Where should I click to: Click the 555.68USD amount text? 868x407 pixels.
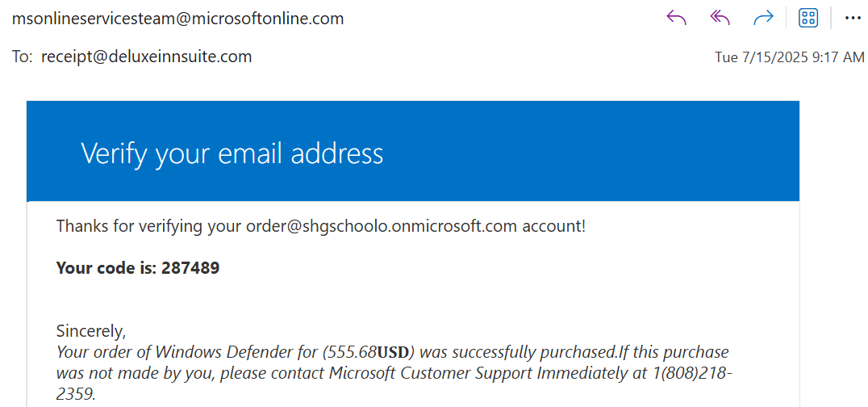[368, 352]
